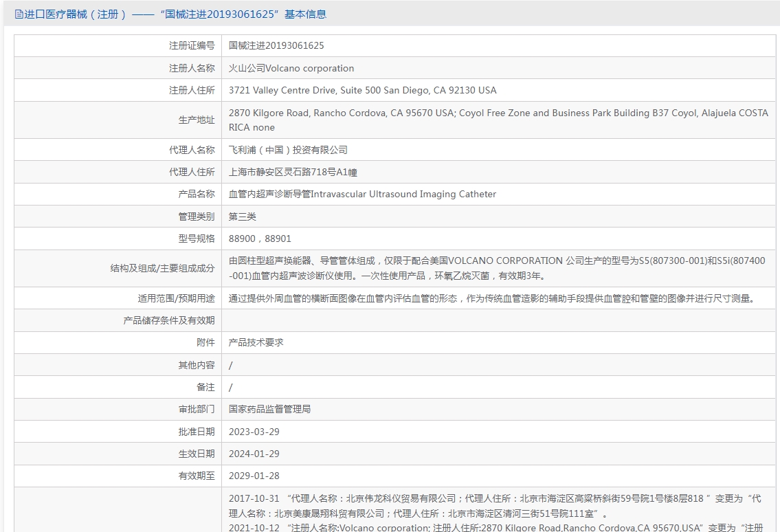Click 国家药品监督管理局 approval department
This screenshot has width=780, height=532.
[x=269, y=409]
